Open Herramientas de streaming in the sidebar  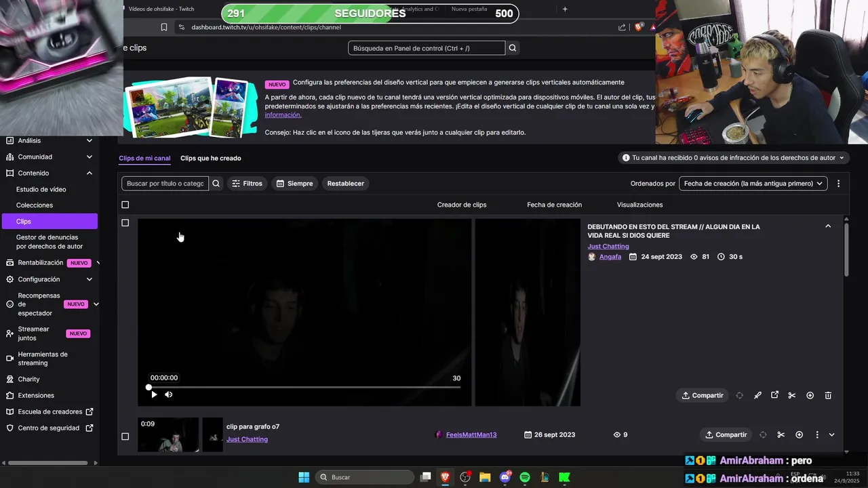click(43, 359)
